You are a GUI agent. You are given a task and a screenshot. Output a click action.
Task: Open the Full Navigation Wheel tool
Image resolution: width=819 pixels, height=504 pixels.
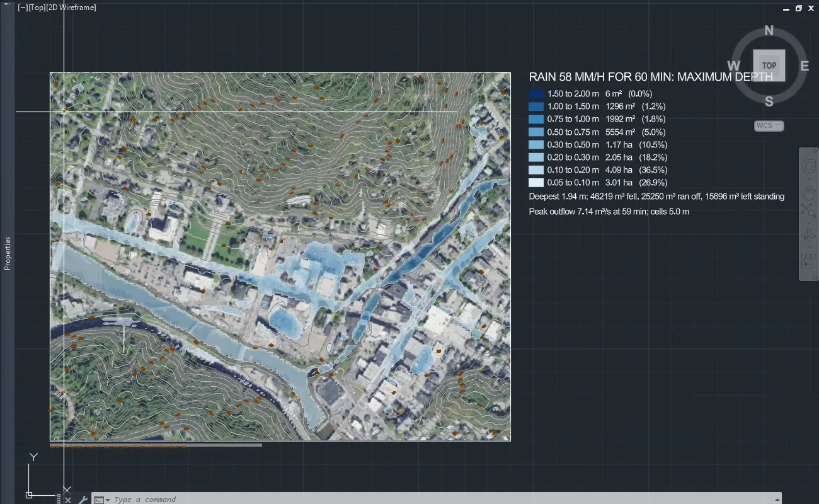(808, 167)
